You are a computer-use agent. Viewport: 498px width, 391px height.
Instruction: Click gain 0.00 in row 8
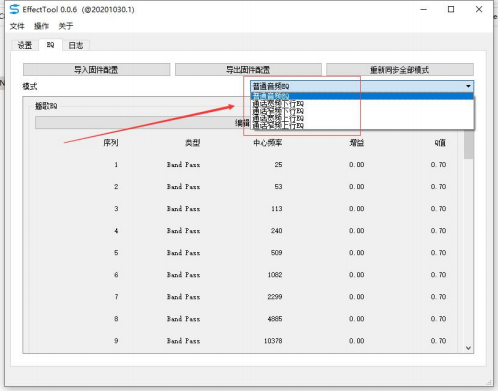(357, 319)
